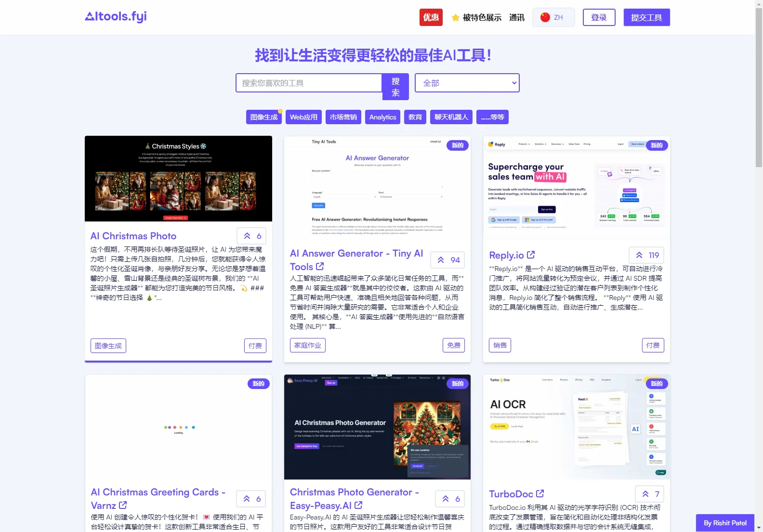Upvote Reply.io double-chevron icon
The height and width of the screenshot is (532, 763).
pyautogui.click(x=639, y=255)
